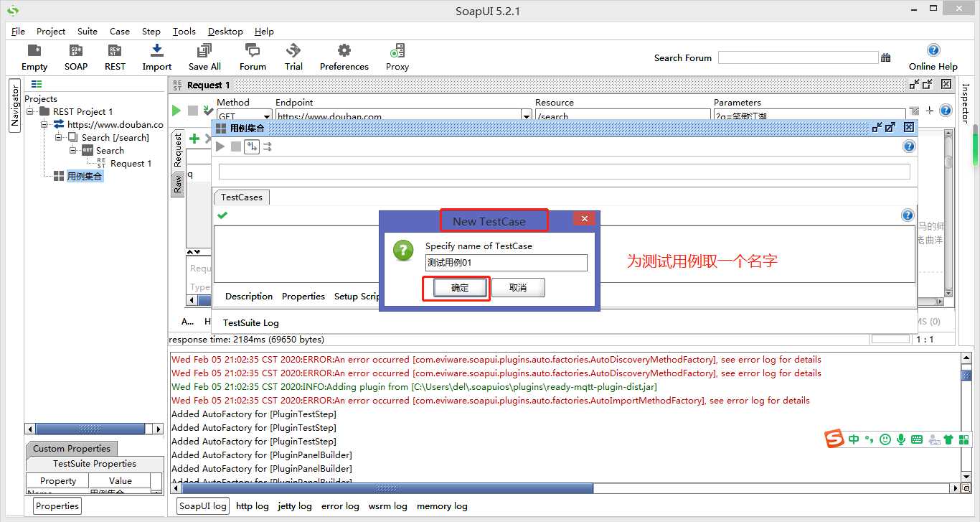This screenshot has width=980, height=522.
Task: Select the Raw vertical tab
Action: 177,183
